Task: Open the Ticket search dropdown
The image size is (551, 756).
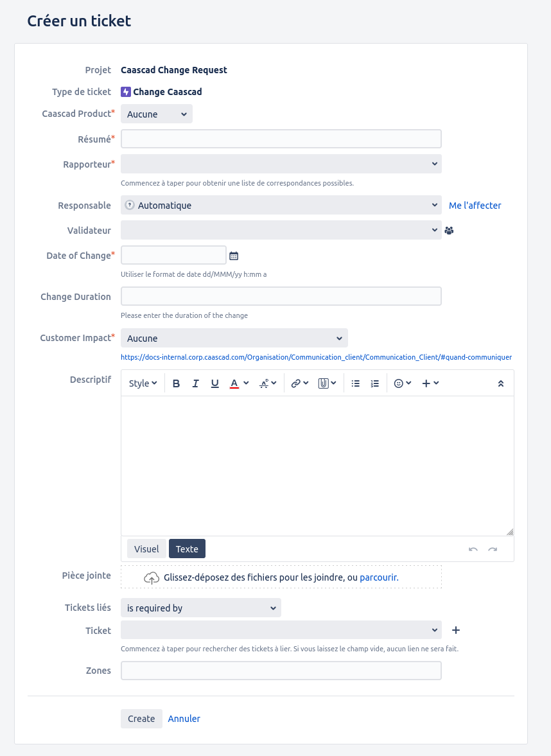Action: pos(281,629)
